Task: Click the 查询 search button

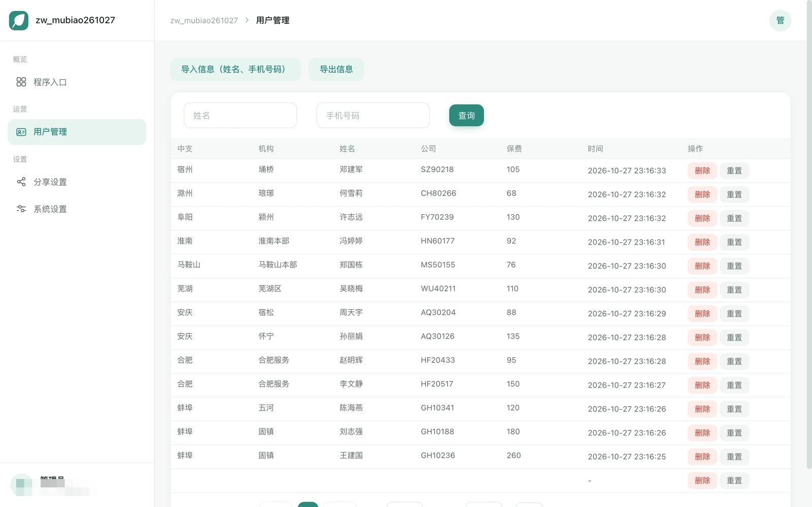Action: (466, 116)
